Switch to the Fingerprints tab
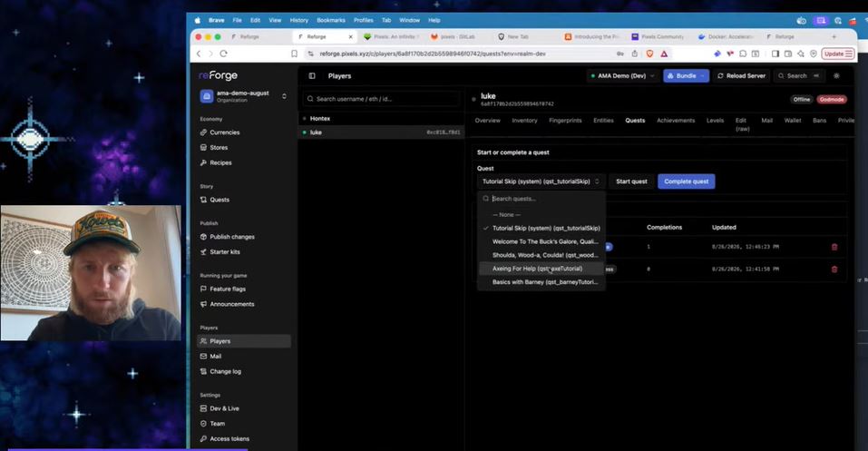The image size is (868, 451). (x=565, y=120)
